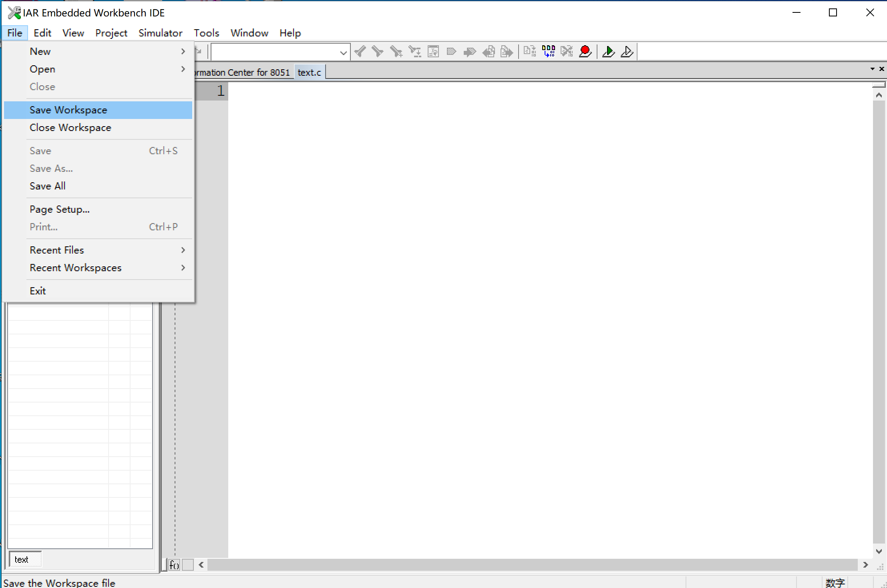Switch to the text.c tab
The width and height of the screenshot is (887, 588).
[x=309, y=72]
